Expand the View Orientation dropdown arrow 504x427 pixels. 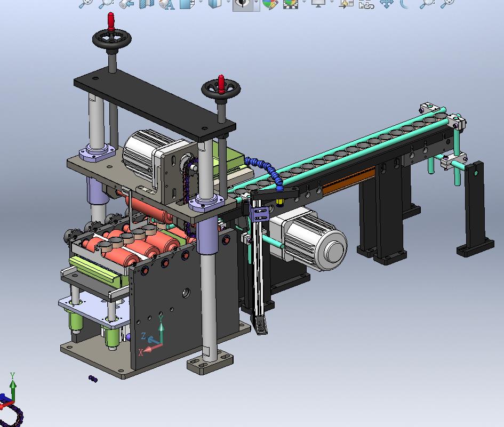pyautogui.click(x=201, y=2)
